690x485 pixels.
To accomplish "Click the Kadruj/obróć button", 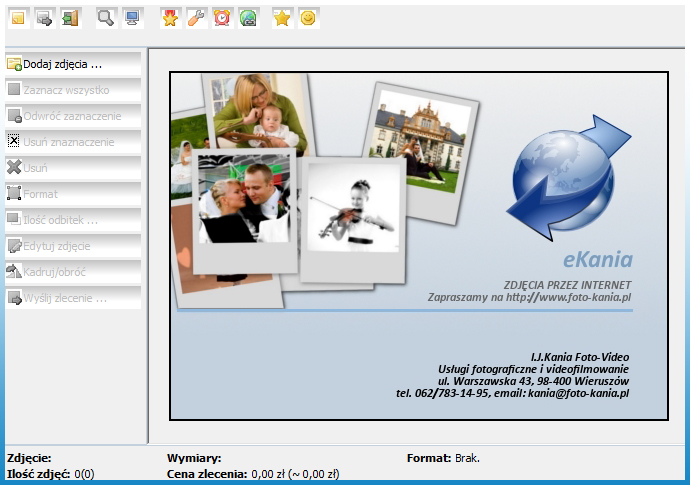I will [73, 272].
